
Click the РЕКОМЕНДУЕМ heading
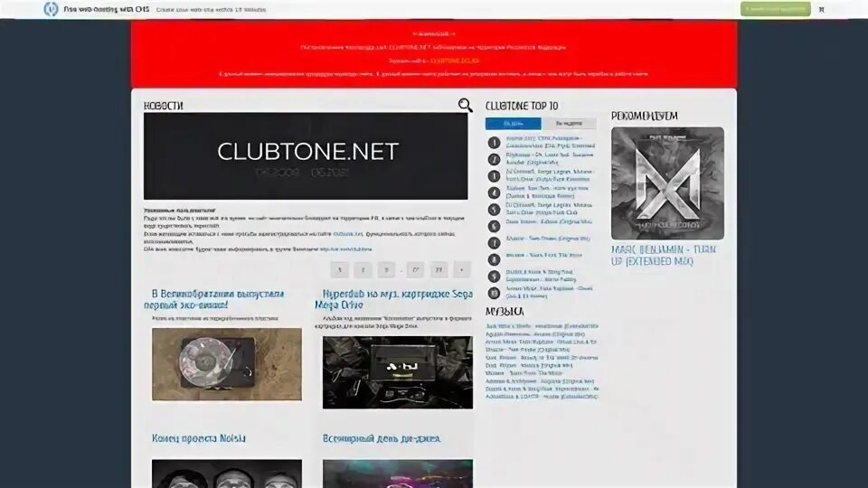coord(645,116)
